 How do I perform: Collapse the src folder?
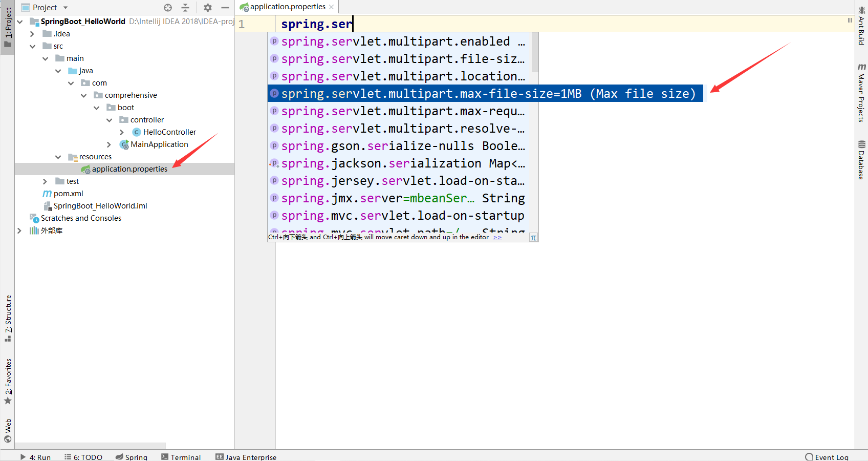(x=32, y=46)
